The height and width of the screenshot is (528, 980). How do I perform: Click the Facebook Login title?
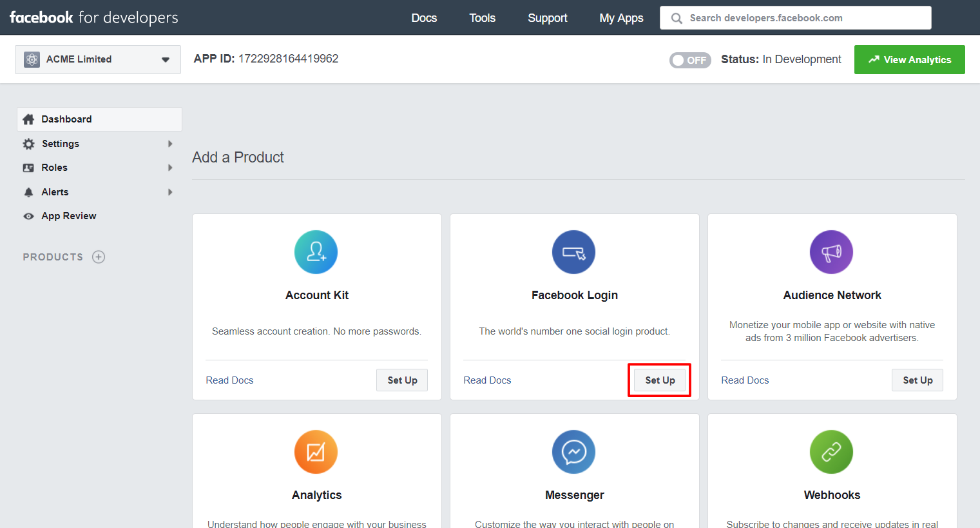(x=575, y=295)
